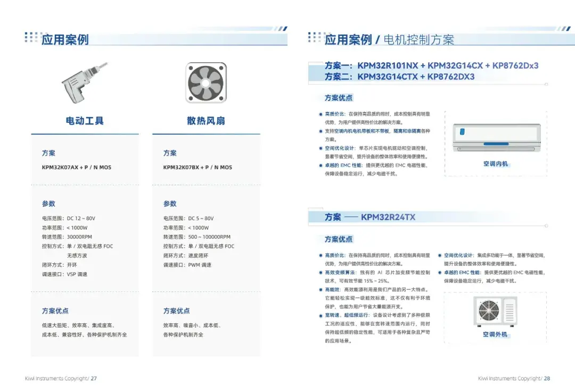575x392 pixels.
Task: Click the "方案优点" heading under 散热风扇
Action: pyautogui.click(x=176, y=311)
